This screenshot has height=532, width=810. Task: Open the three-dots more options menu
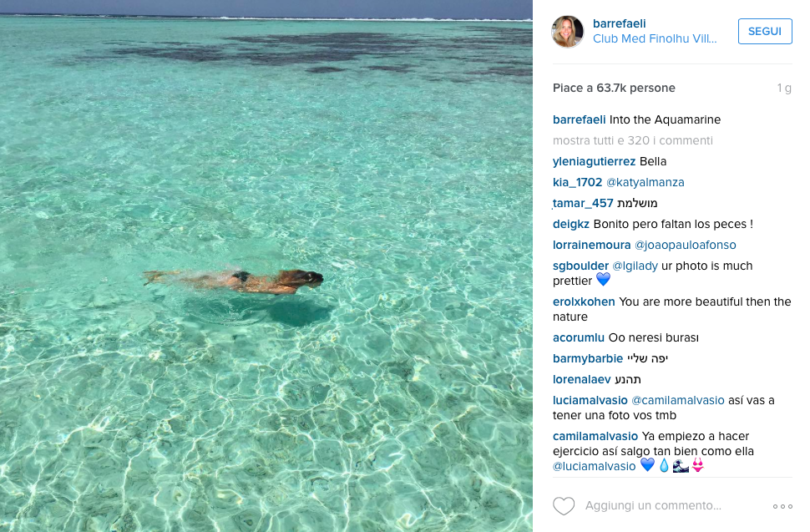782,506
